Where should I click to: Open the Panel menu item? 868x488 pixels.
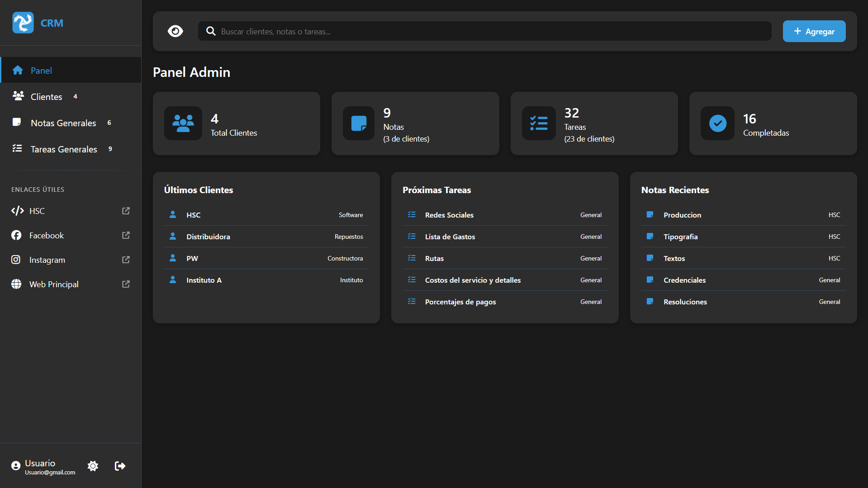(x=71, y=70)
